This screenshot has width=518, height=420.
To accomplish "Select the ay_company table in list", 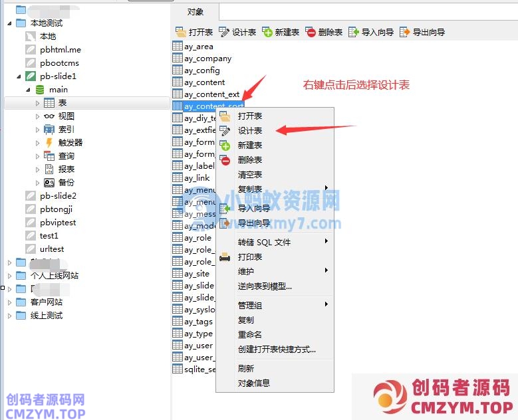I will (207, 58).
